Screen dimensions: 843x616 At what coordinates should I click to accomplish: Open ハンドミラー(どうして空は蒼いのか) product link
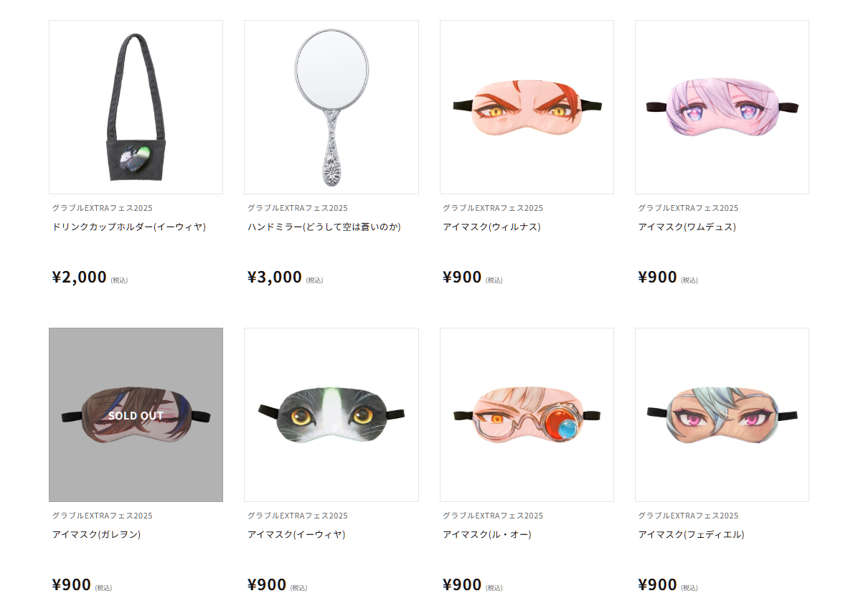coord(324,227)
